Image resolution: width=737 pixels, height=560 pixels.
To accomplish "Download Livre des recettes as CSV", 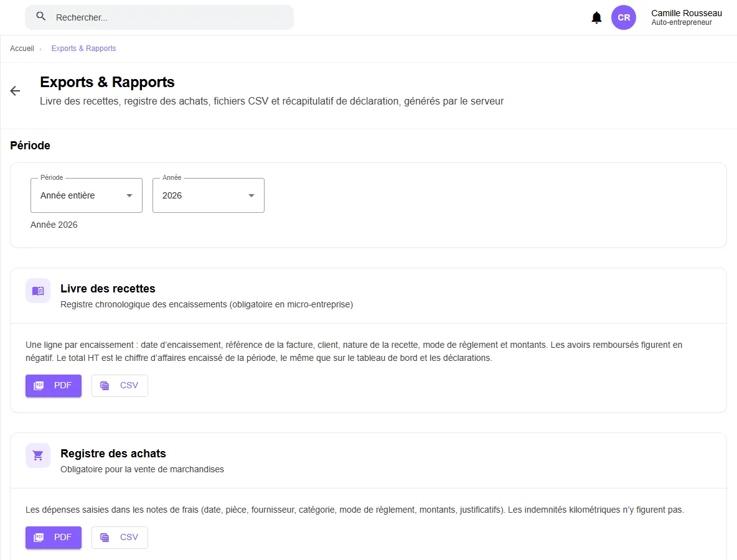I will (120, 386).
